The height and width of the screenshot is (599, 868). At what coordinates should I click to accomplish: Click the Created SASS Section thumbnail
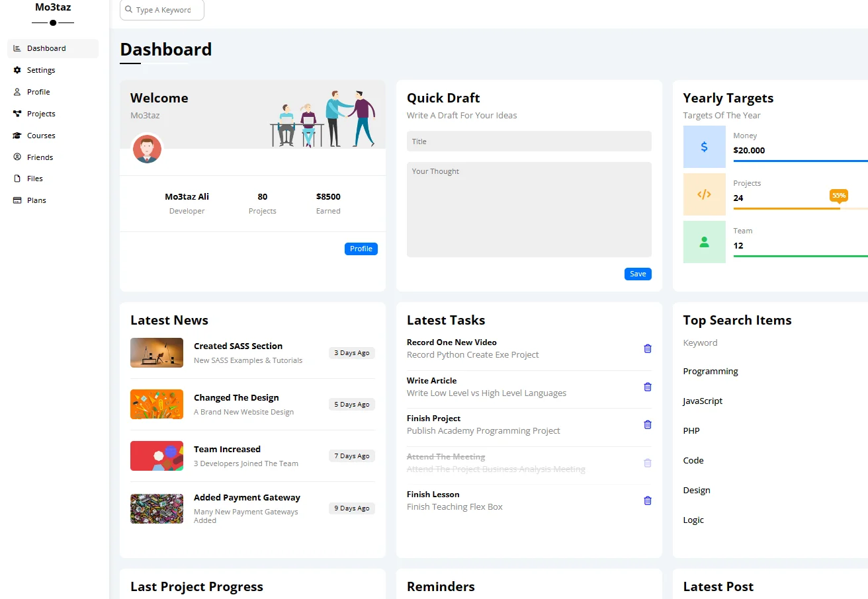coord(157,352)
